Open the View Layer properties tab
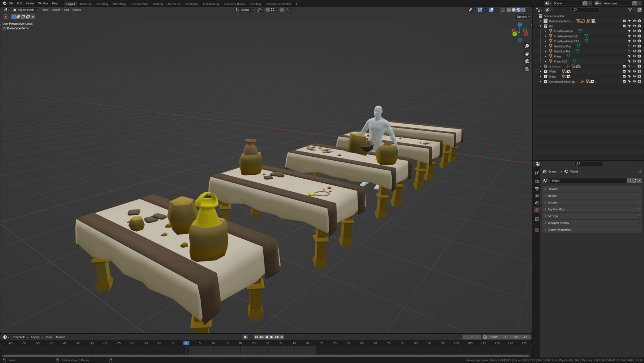Viewport: 644px width, 363px height. point(537,195)
